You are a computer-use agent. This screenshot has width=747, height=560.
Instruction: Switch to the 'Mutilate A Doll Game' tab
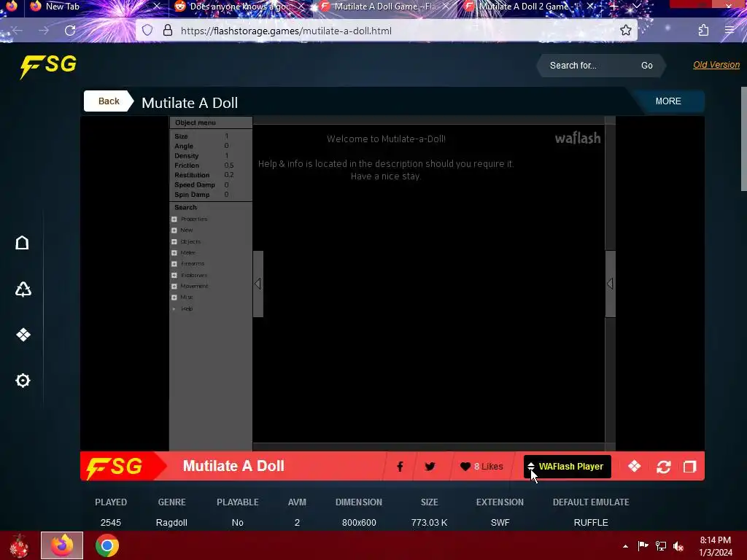[384, 6]
